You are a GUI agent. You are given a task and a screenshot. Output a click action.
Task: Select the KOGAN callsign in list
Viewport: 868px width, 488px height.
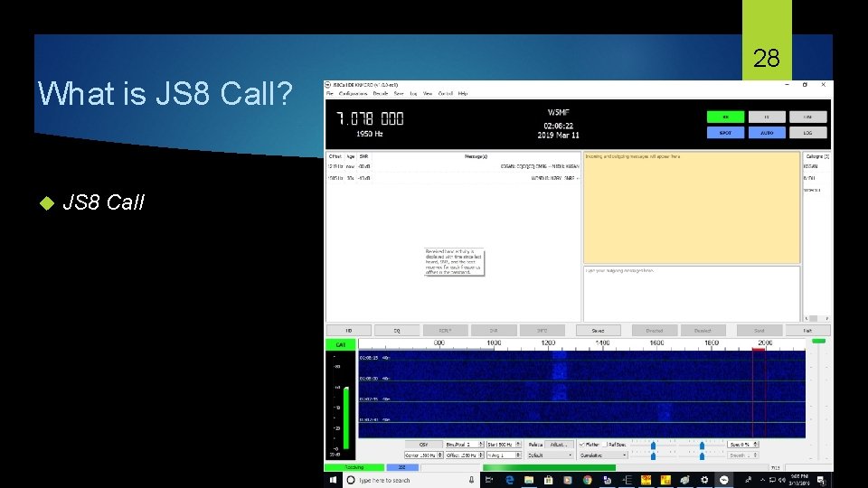(x=810, y=166)
